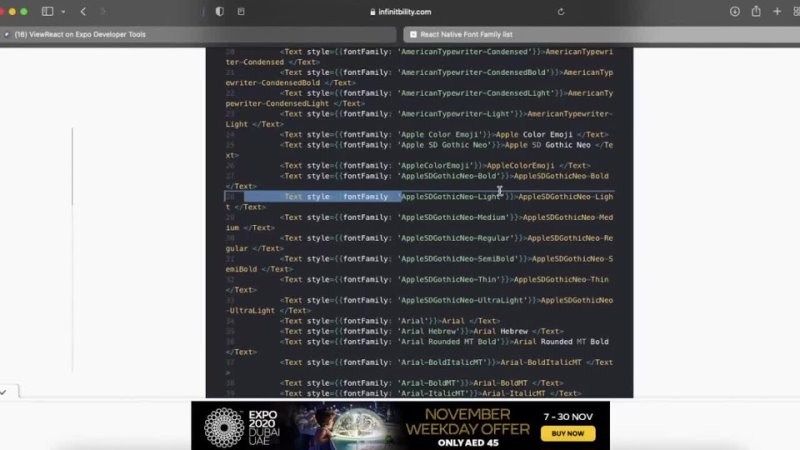The height and width of the screenshot is (450, 800).
Task: Click the 'AppleColorEmoji' code line
Action: pyautogui.click(x=435, y=166)
